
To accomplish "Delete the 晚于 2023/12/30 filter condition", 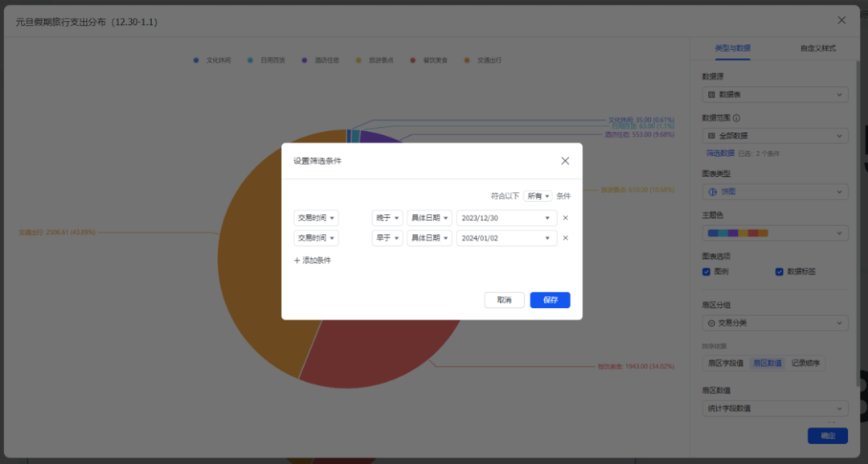I will (x=565, y=218).
